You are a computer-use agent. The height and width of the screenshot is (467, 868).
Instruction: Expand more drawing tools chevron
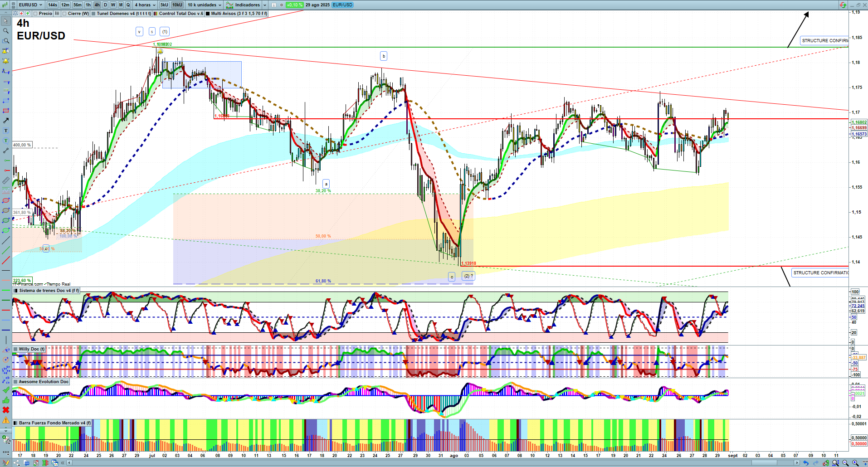pyautogui.click(x=6, y=430)
